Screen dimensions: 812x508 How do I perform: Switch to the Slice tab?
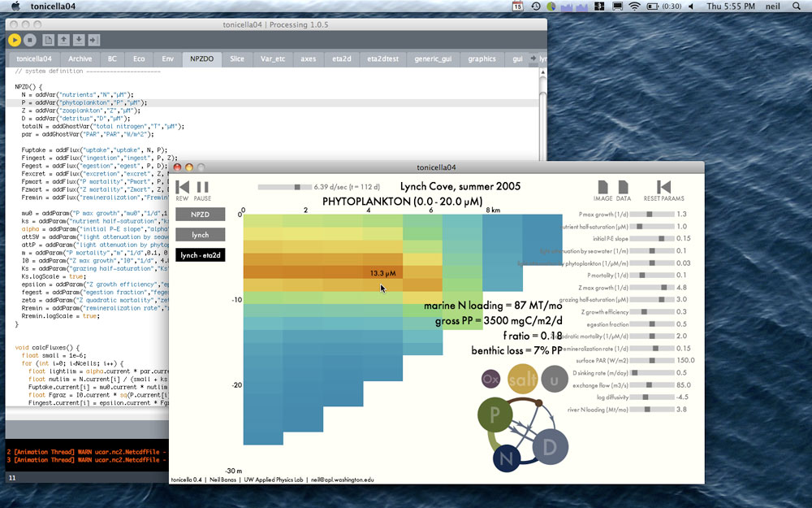point(236,59)
